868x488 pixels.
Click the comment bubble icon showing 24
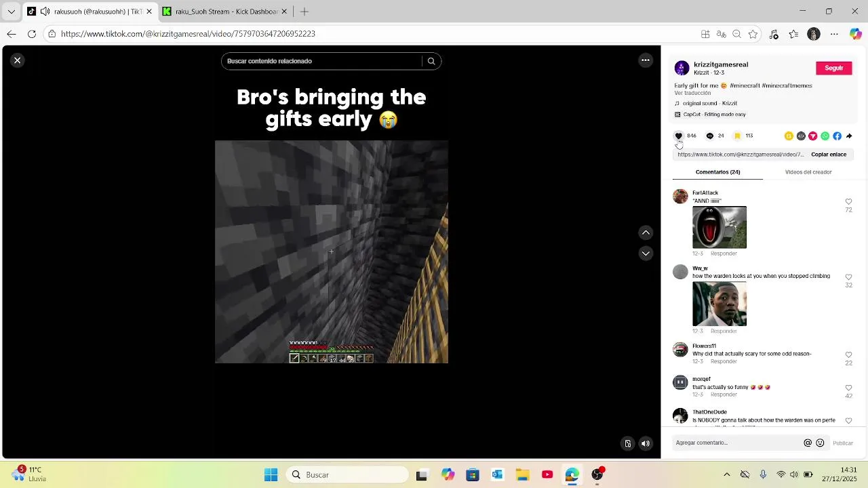click(x=710, y=136)
